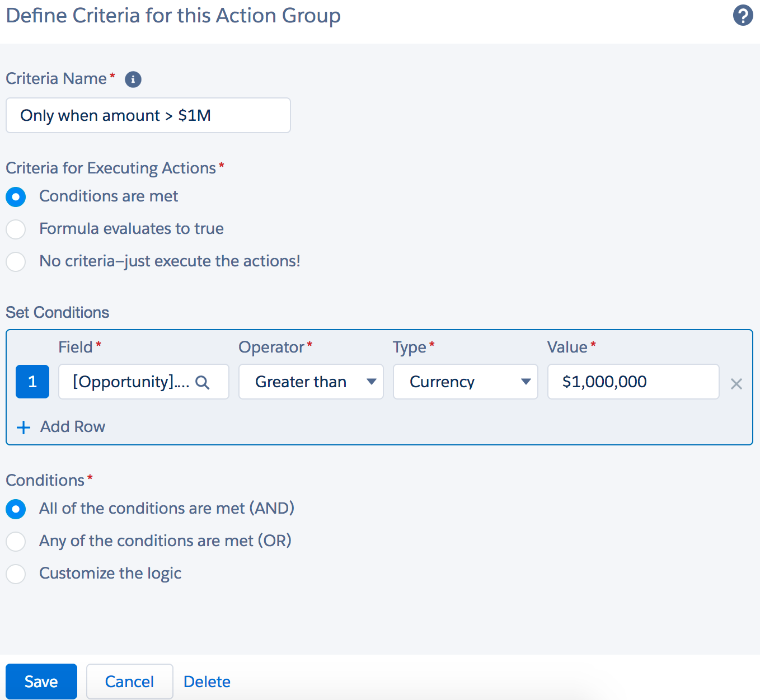
Task: Click the [Opportunity] Field lookup box
Action: click(x=132, y=382)
